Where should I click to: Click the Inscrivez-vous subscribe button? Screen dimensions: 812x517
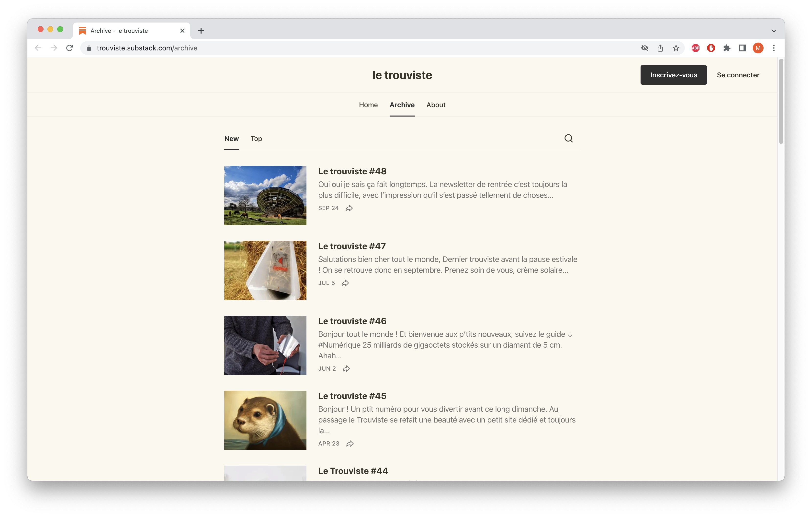673,75
